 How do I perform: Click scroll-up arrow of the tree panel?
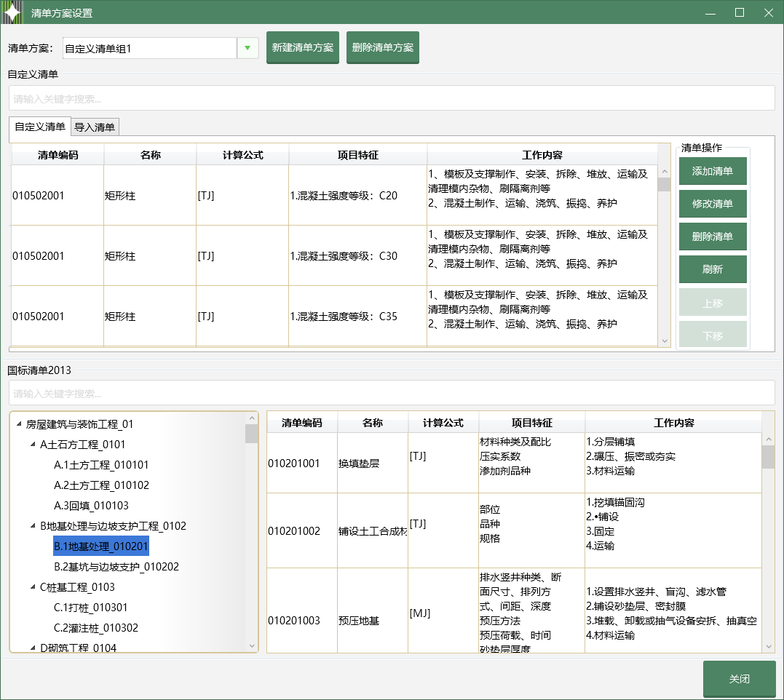click(x=251, y=418)
